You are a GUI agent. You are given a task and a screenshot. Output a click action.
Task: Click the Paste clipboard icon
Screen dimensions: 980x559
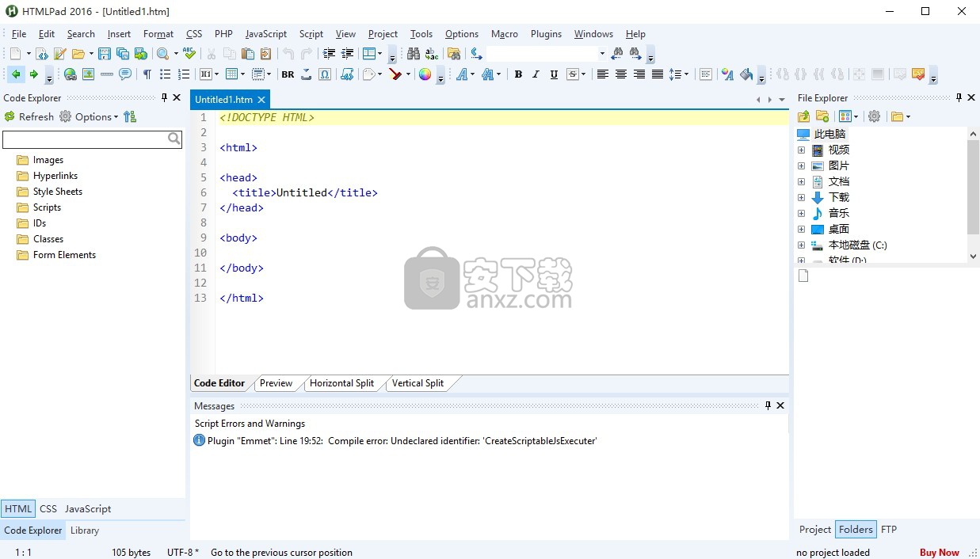[x=248, y=54]
